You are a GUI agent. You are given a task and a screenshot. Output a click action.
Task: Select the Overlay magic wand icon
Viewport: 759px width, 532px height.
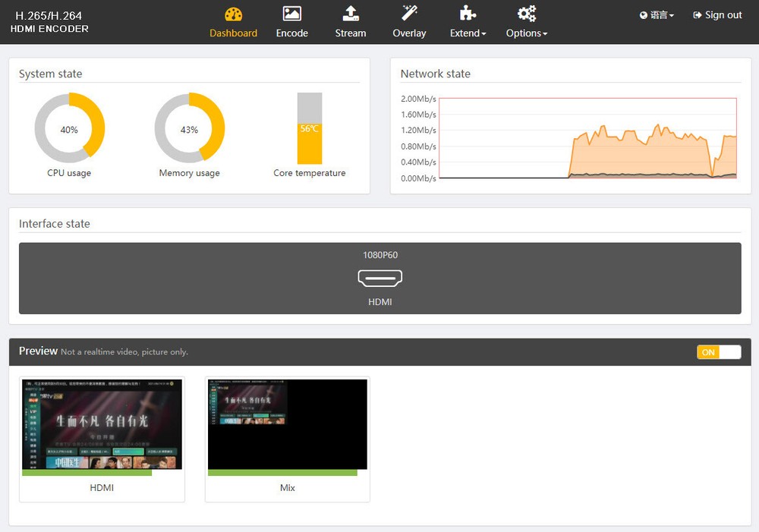(410, 13)
